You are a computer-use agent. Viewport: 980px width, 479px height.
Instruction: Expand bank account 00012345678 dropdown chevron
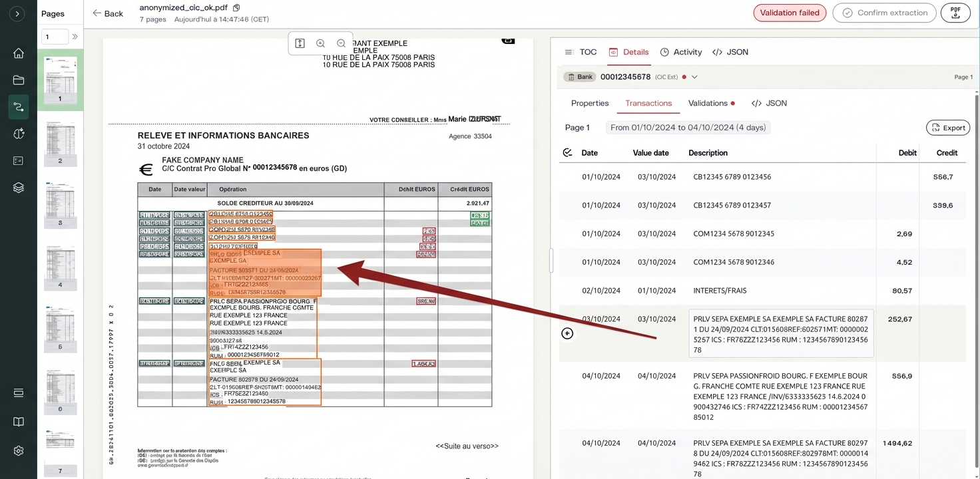[x=694, y=77]
